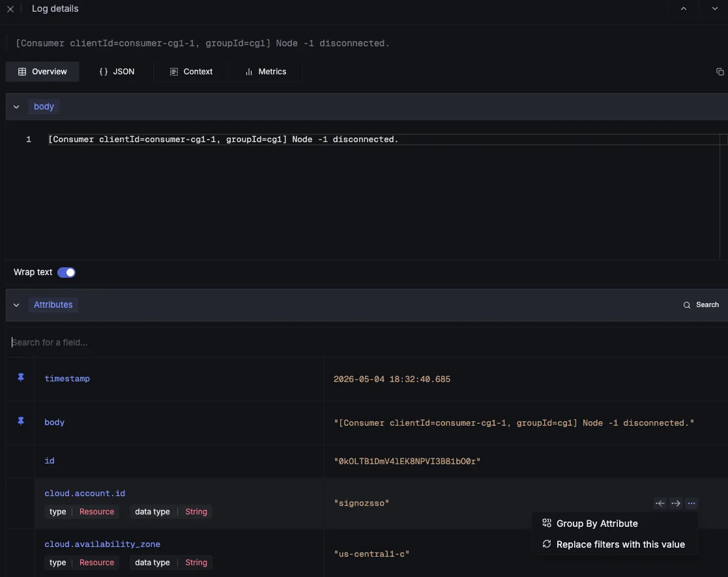The height and width of the screenshot is (577, 728).
Task: Click the body field name in attributes
Action: tap(54, 422)
